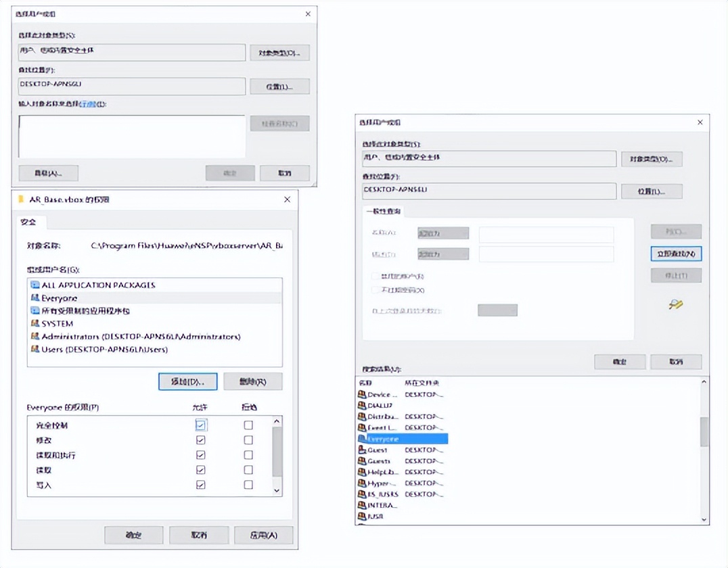Click the SYSTEM user icon in permissions list
728x568 pixels.
pos(35,324)
